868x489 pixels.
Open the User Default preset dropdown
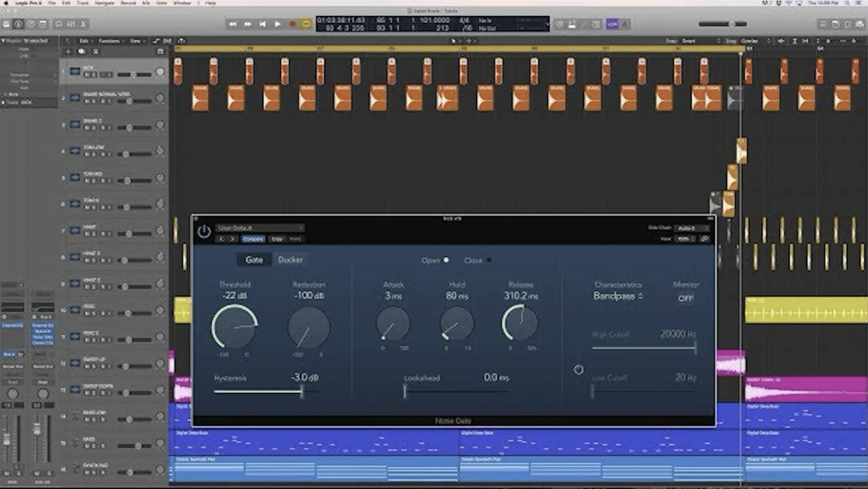click(260, 228)
